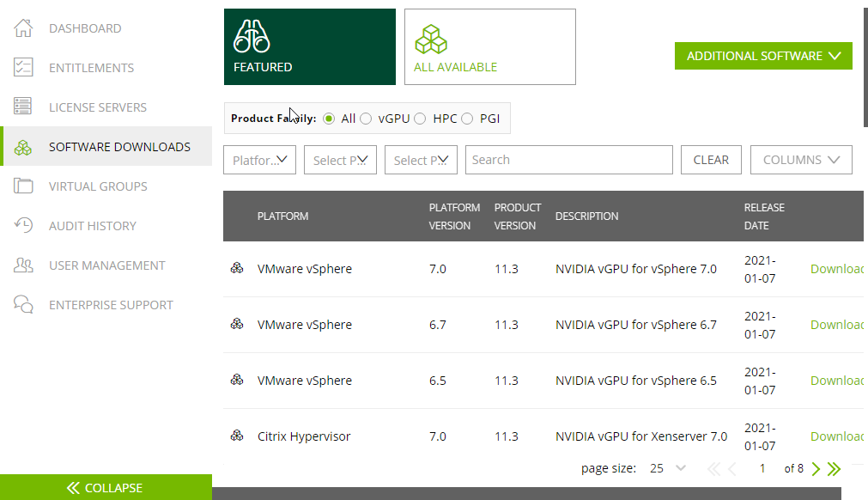Open User Management from the sidebar
The height and width of the screenshot is (500, 868).
pyautogui.click(x=106, y=265)
